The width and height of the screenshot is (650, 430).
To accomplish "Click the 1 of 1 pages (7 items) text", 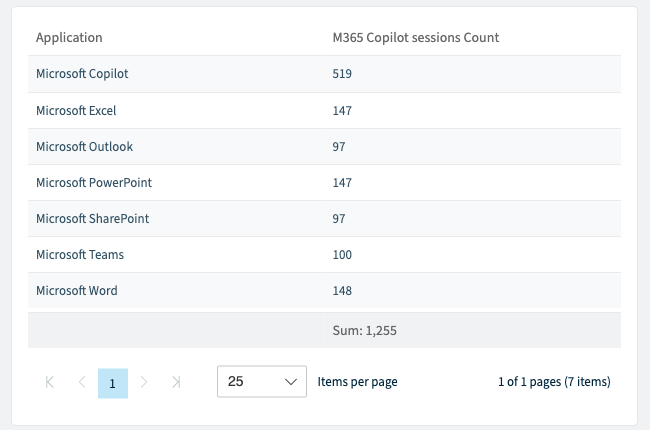I will [554, 381].
